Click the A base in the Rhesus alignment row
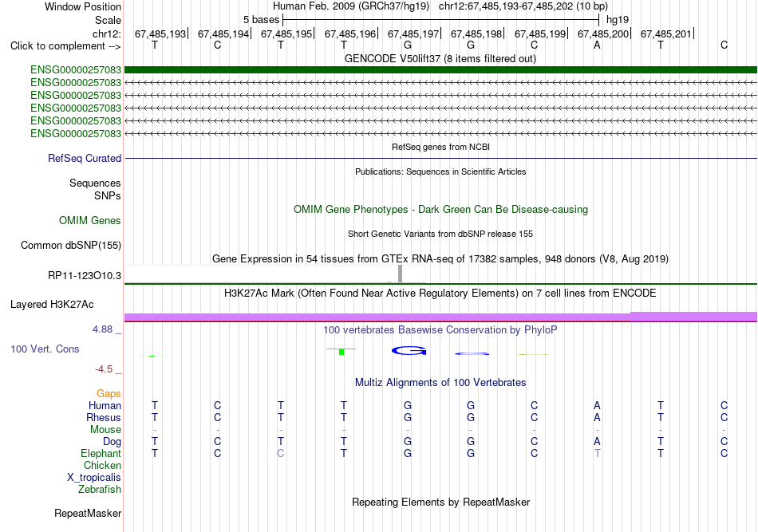The height and width of the screenshot is (532, 758). [597, 417]
